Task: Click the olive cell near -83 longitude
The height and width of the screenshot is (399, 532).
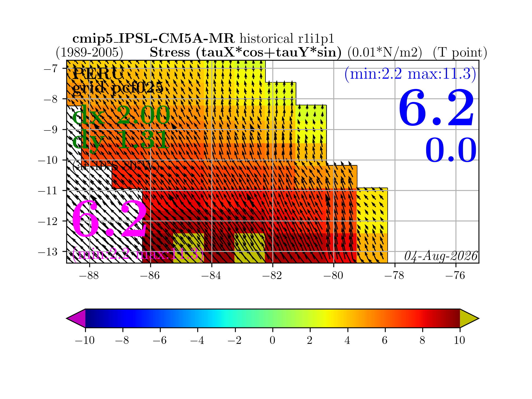Action: coord(250,248)
